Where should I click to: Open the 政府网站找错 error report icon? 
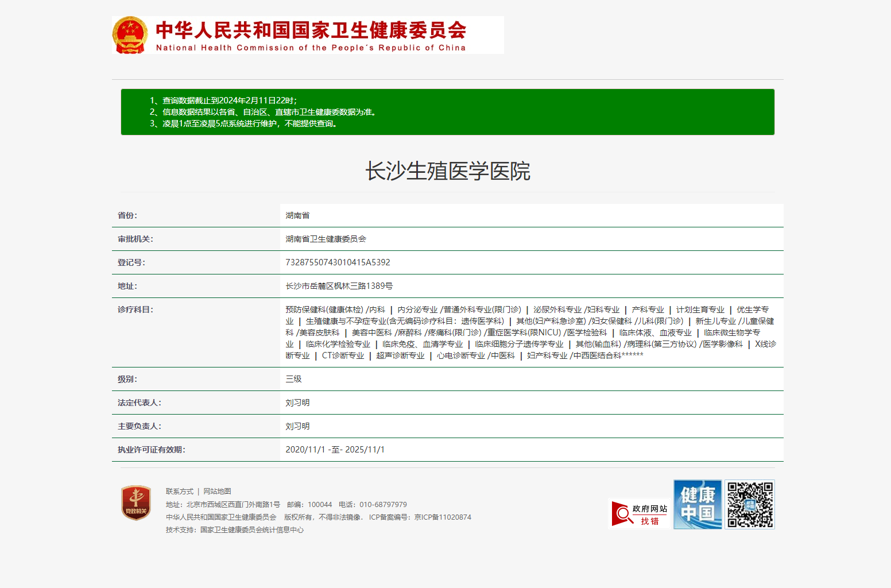pos(640,514)
